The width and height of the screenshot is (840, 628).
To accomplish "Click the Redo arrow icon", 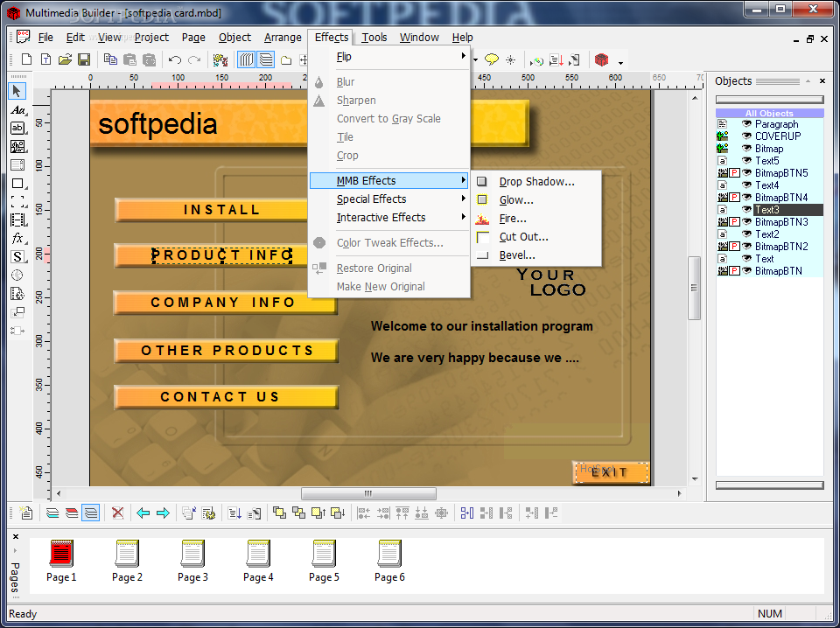I will pyautogui.click(x=194, y=59).
